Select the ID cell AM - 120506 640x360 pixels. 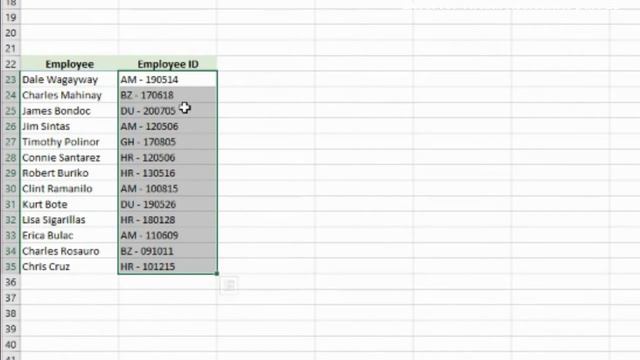tap(168, 126)
